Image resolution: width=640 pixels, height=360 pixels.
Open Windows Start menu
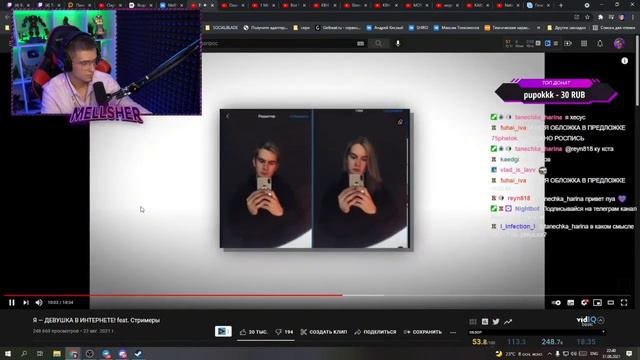click(x=7, y=353)
